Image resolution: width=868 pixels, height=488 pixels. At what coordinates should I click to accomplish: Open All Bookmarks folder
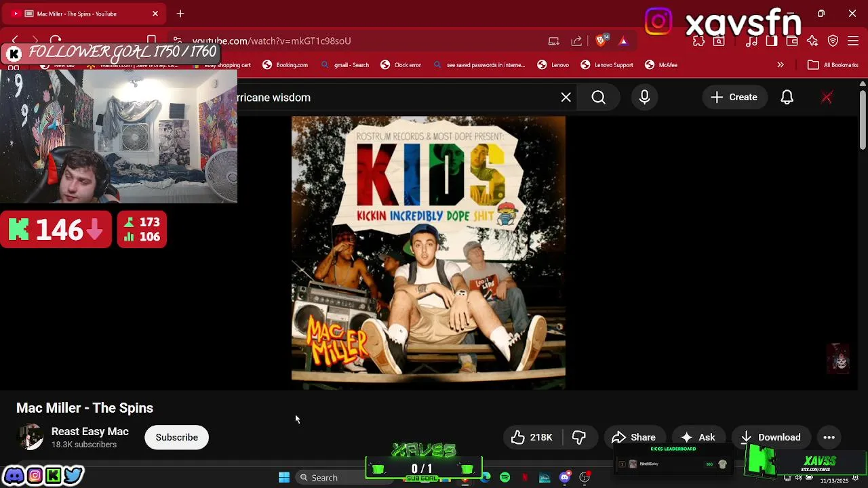833,65
